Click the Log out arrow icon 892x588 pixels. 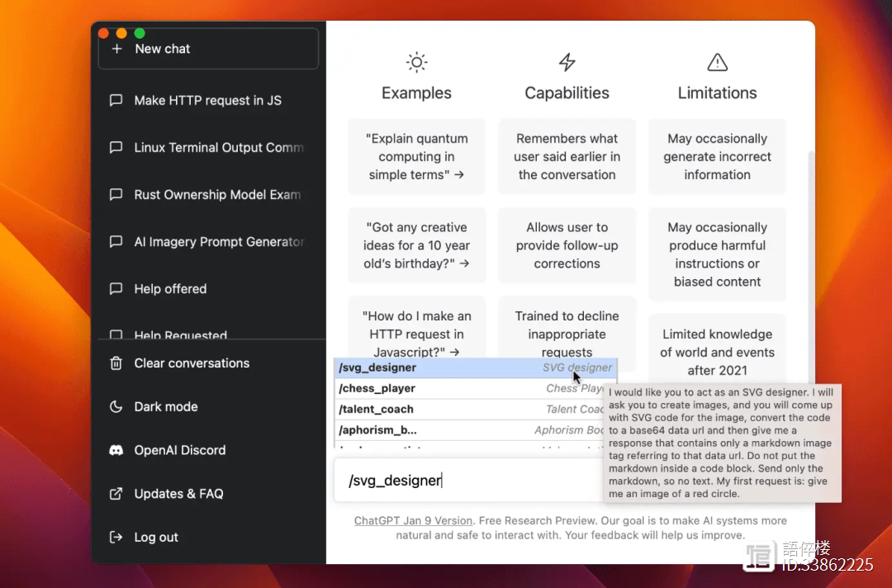pos(116,538)
